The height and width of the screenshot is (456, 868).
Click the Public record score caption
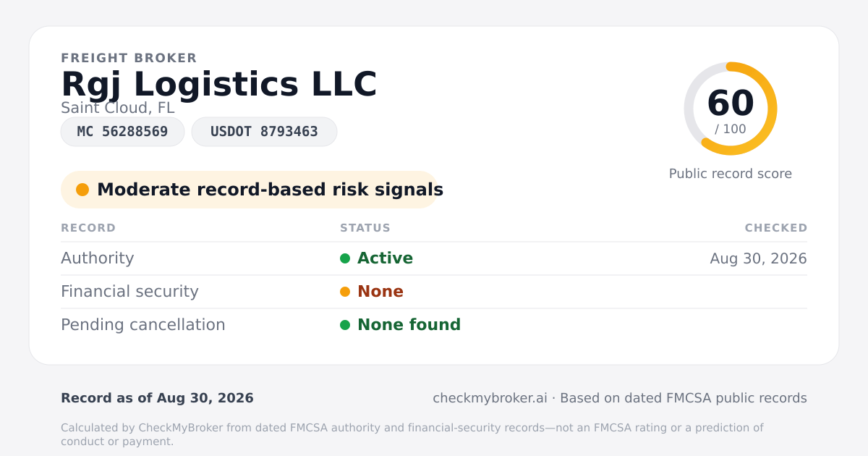731,174
